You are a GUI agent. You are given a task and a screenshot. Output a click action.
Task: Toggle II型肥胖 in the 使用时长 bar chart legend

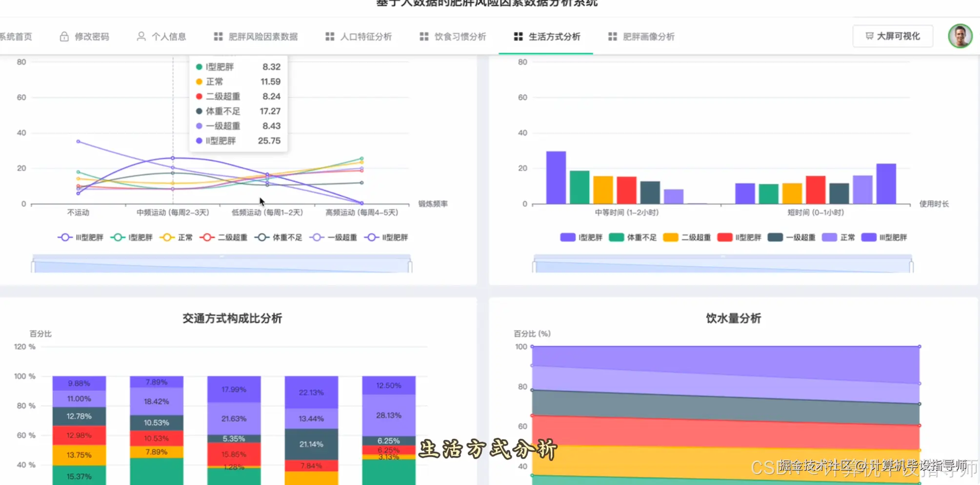tap(740, 238)
